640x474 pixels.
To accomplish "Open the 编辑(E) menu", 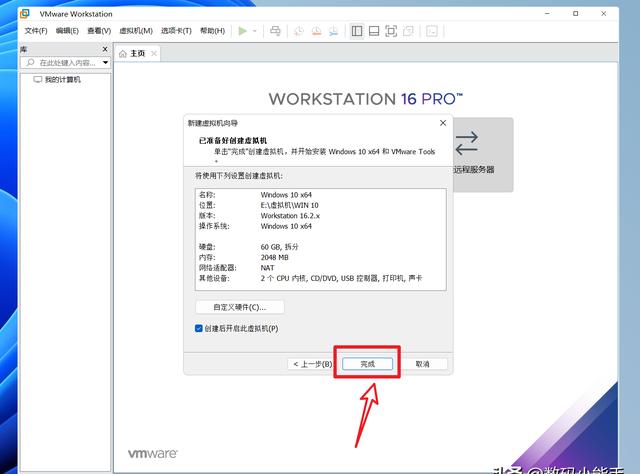I will pyautogui.click(x=67, y=31).
